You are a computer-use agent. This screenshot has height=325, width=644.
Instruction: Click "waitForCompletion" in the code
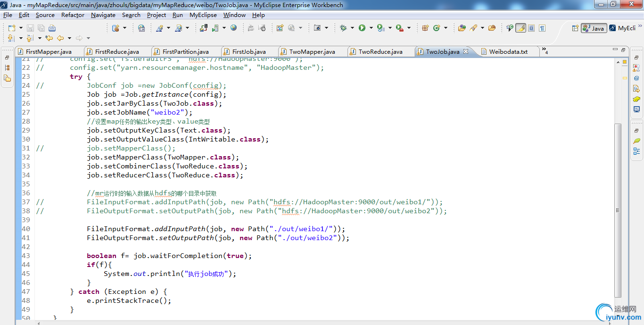point(186,256)
